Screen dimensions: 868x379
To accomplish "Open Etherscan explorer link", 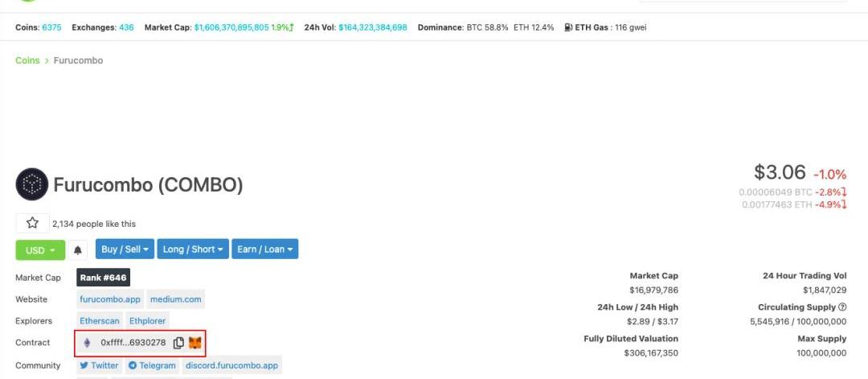I will click(100, 321).
